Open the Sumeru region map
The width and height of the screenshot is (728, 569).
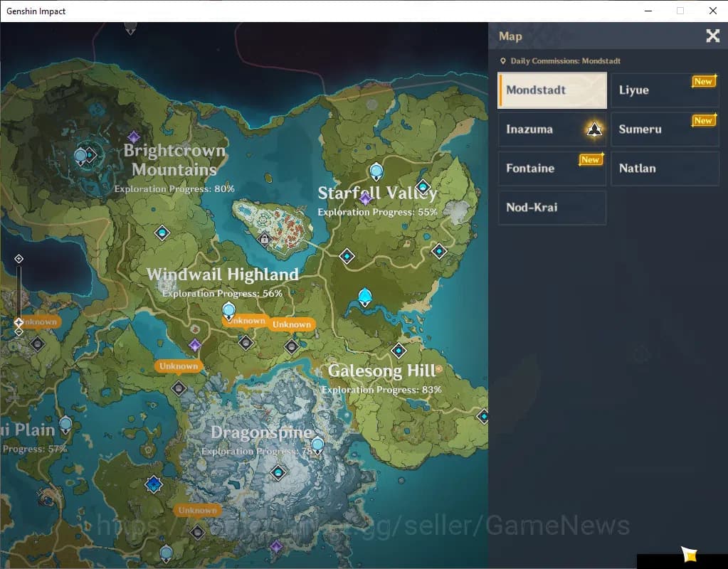click(665, 129)
